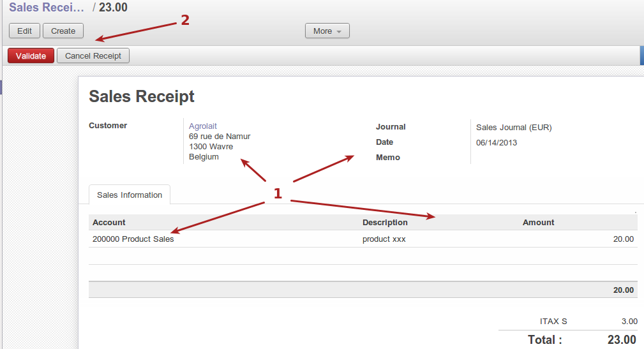This screenshot has width=644, height=349.
Task: Validate the sales receipt
Action: [x=31, y=56]
